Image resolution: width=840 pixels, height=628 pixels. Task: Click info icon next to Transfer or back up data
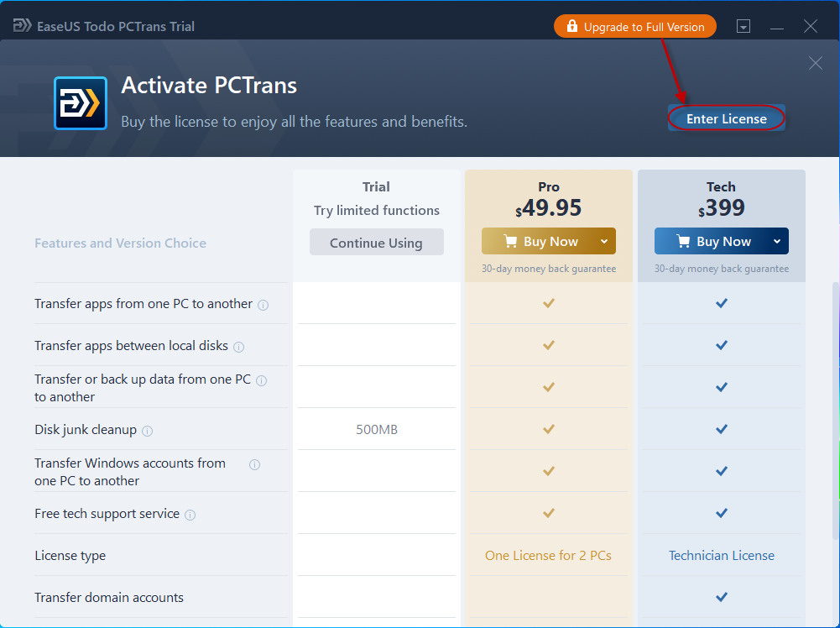pos(261,380)
